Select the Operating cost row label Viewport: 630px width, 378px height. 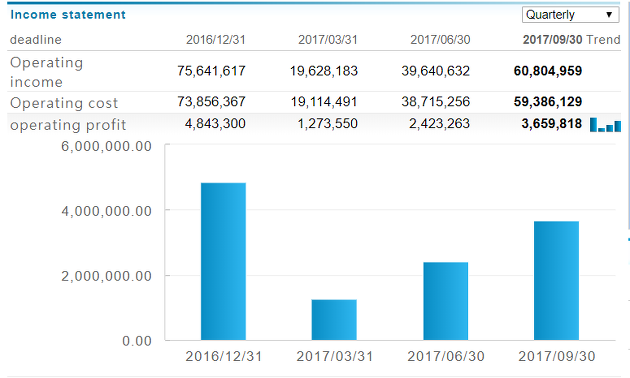coord(64,103)
